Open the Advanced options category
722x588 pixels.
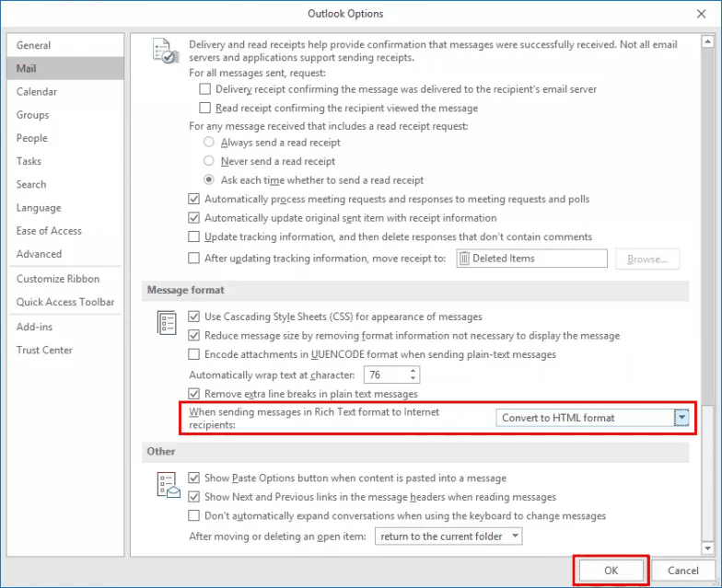(x=65, y=254)
